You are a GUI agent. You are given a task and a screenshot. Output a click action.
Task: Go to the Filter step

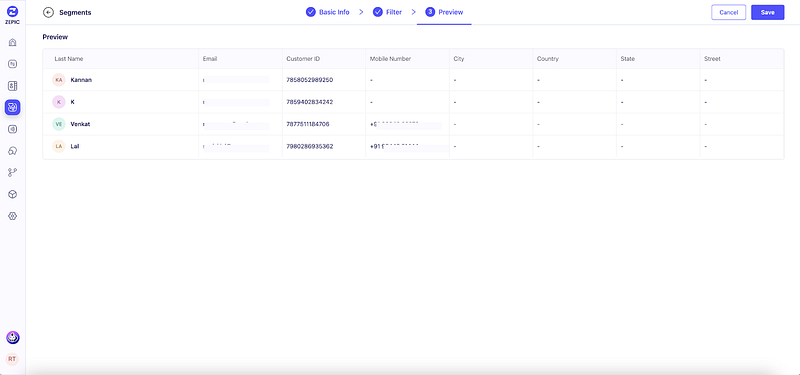click(388, 12)
